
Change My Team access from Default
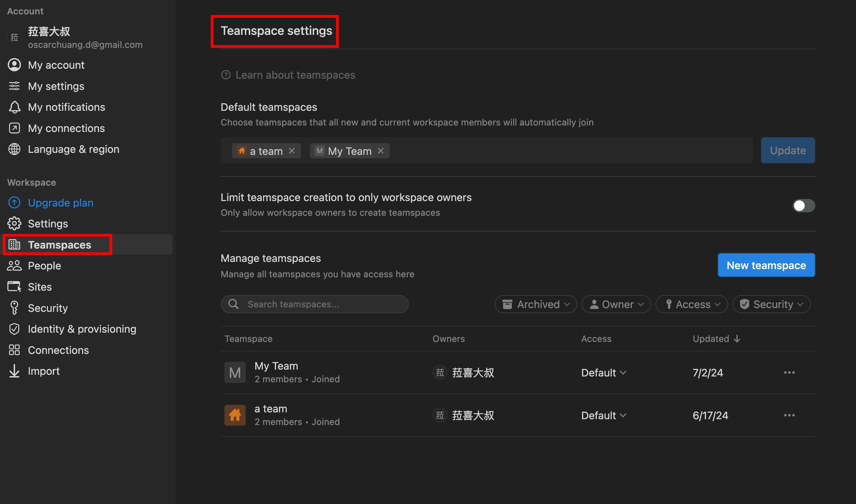(604, 372)
